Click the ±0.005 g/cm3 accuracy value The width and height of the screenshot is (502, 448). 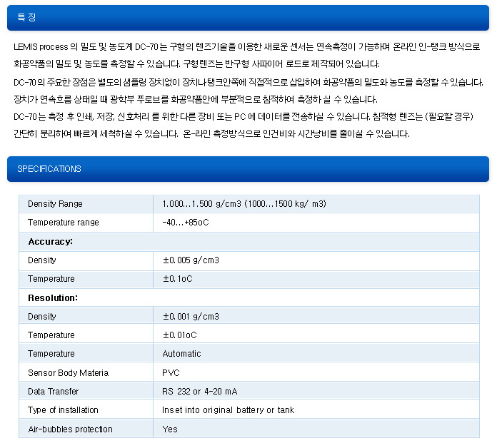click(x=190, y=260)
